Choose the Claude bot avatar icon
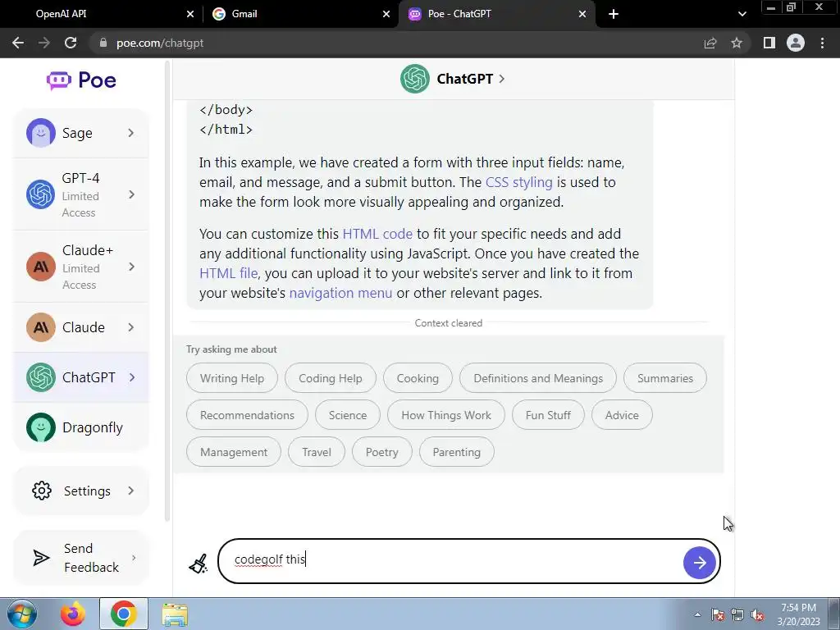840x630 pixels. pos(41,327)
